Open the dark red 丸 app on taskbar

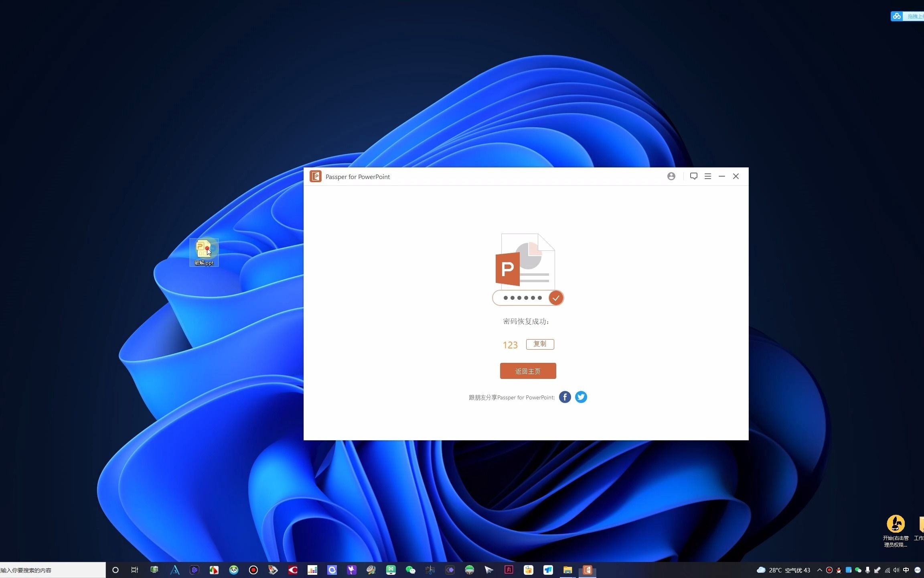(x=509, y=570)
